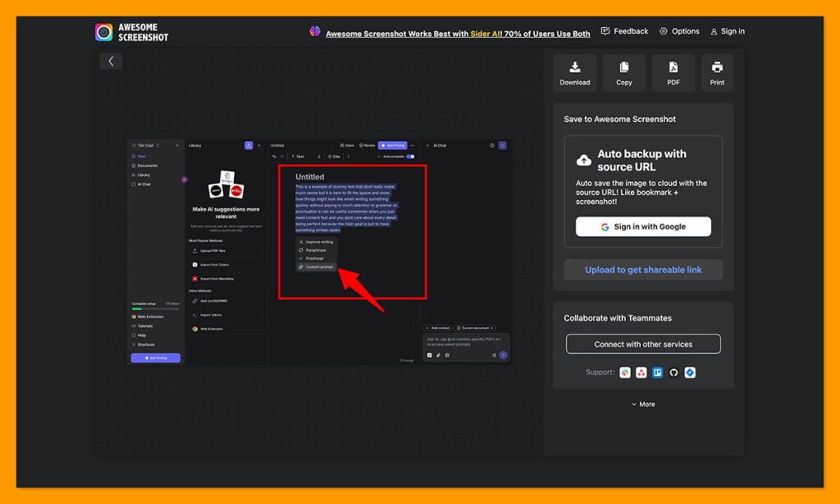840x504 pixels.
Task: Select the Jira support icon
Action: pos(690,372)
